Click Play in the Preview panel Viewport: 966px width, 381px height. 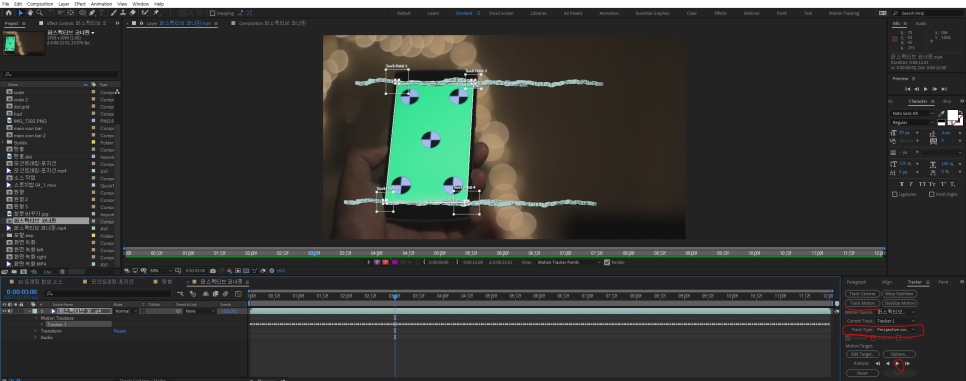tap(925, 89)
